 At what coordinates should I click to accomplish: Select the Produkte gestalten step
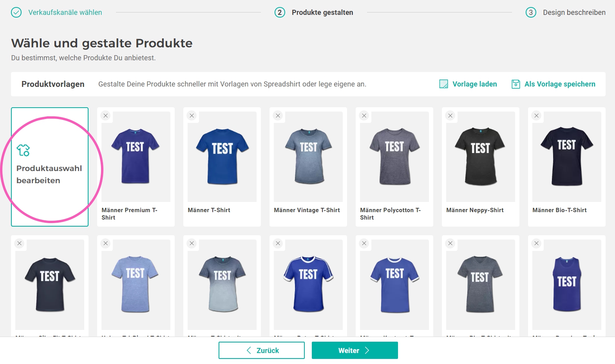(322, 13)
